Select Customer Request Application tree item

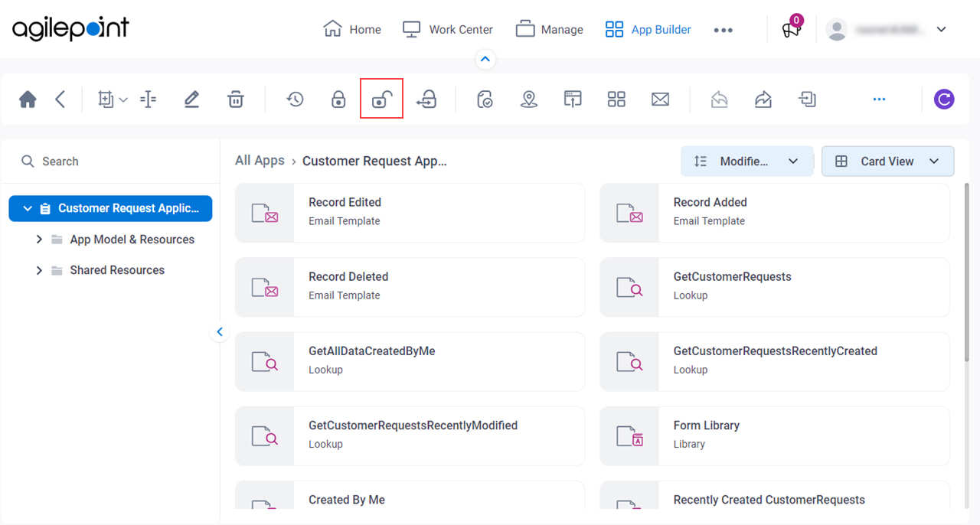(x=110, y=208)
